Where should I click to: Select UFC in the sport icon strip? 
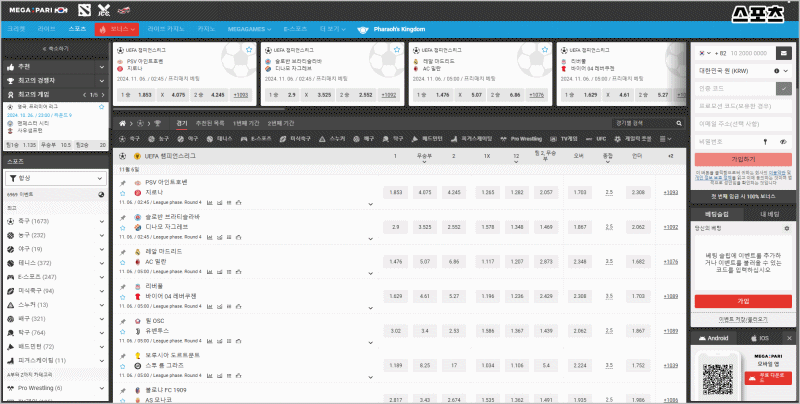[596, 139]
